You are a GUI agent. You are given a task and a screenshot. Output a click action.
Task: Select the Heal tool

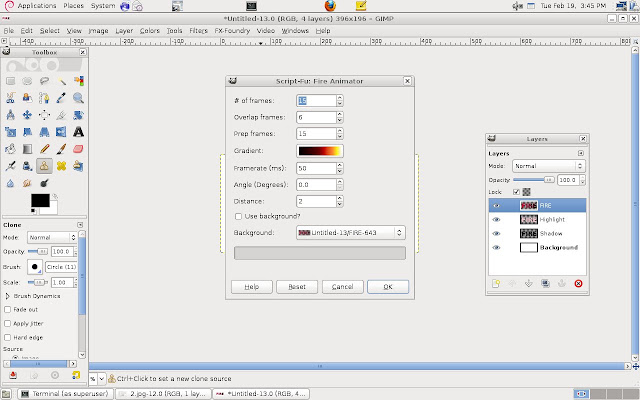pos(61,166)
